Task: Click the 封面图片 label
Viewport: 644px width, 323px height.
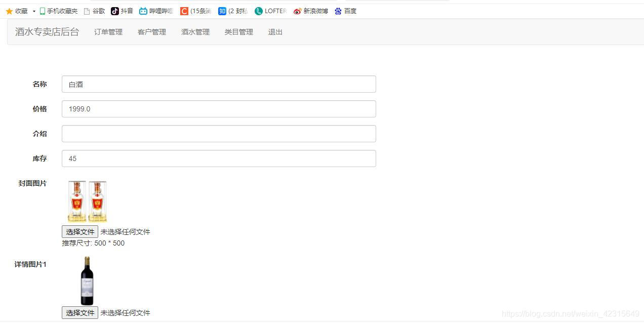Action: point(33,183)
